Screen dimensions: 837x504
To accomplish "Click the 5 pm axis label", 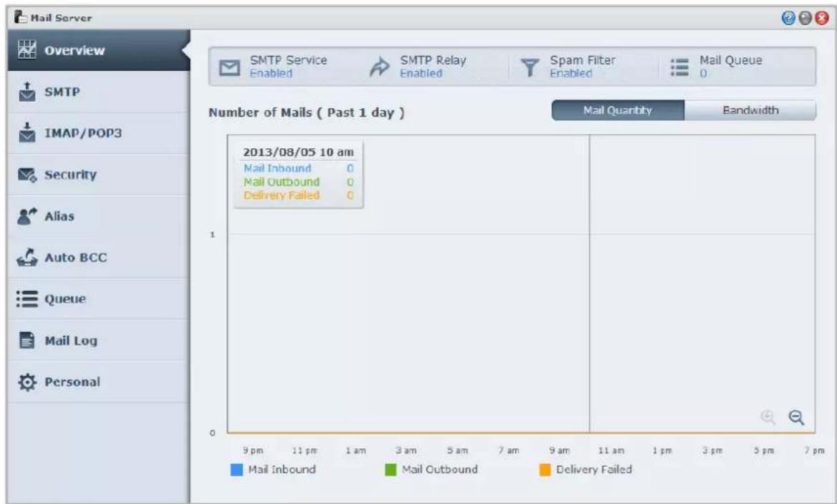I will click(x=764, y=451).
